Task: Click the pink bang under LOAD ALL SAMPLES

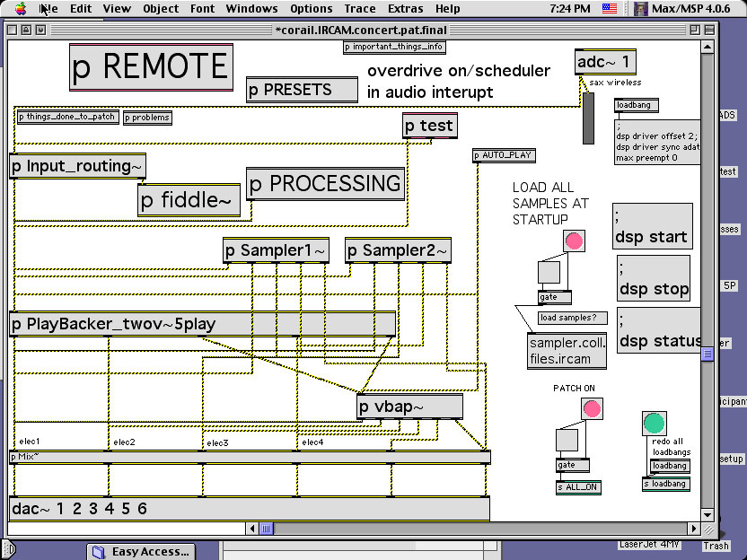Action: (x=574, y=241)
